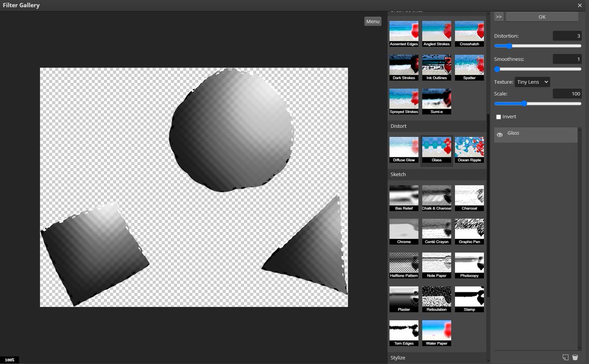The image size is (589, 364).
Task: Choose the Reticulation filter
Action: pos(436,300)
